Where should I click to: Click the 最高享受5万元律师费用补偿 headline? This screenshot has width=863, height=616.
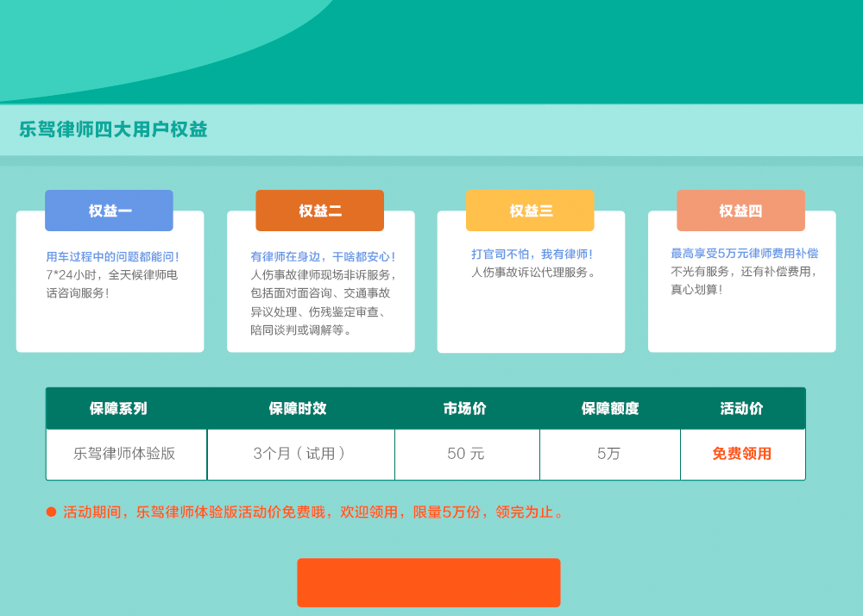744,253
